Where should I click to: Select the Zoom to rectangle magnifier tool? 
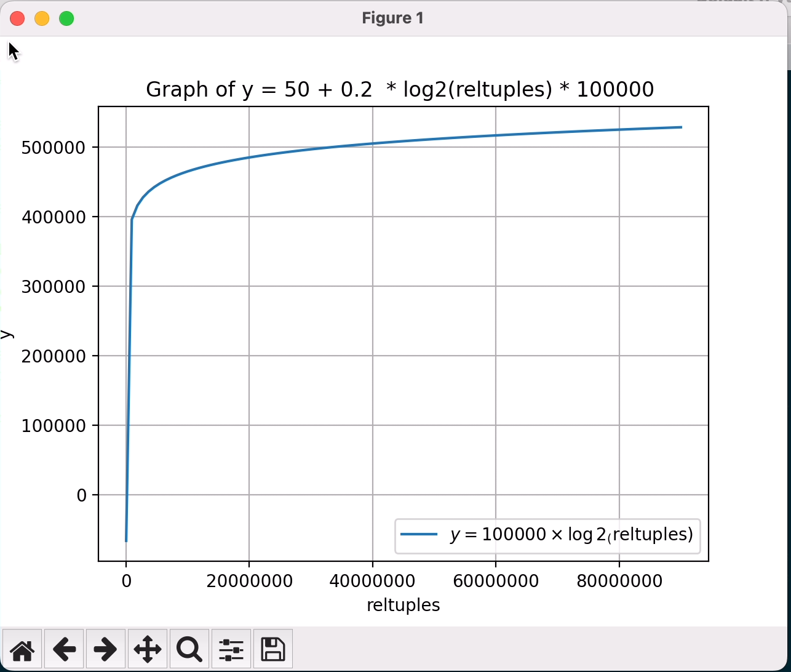189,649
